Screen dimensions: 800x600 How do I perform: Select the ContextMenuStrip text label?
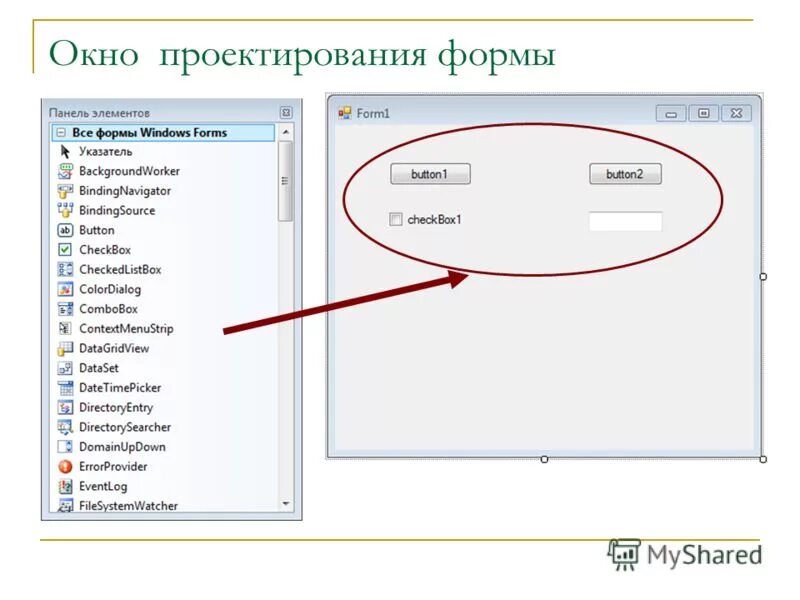(126, 329)
